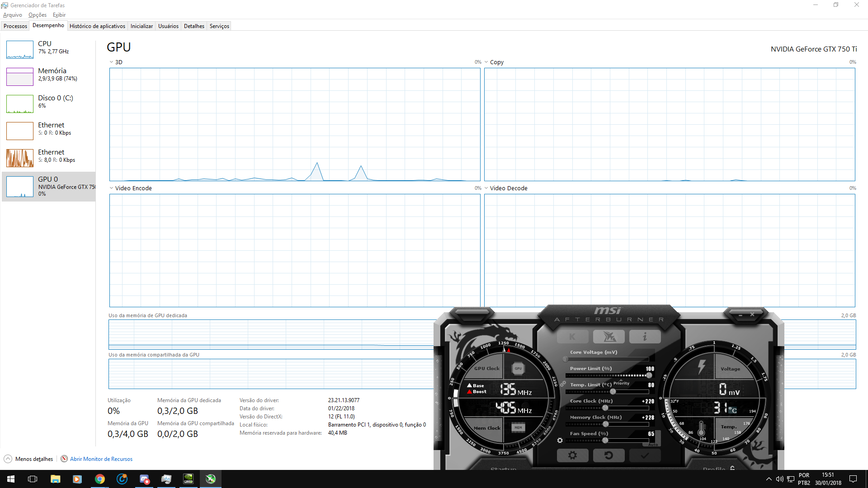Open the notification center icon
This screenshot has height=488, width=868.
point(853,479)
